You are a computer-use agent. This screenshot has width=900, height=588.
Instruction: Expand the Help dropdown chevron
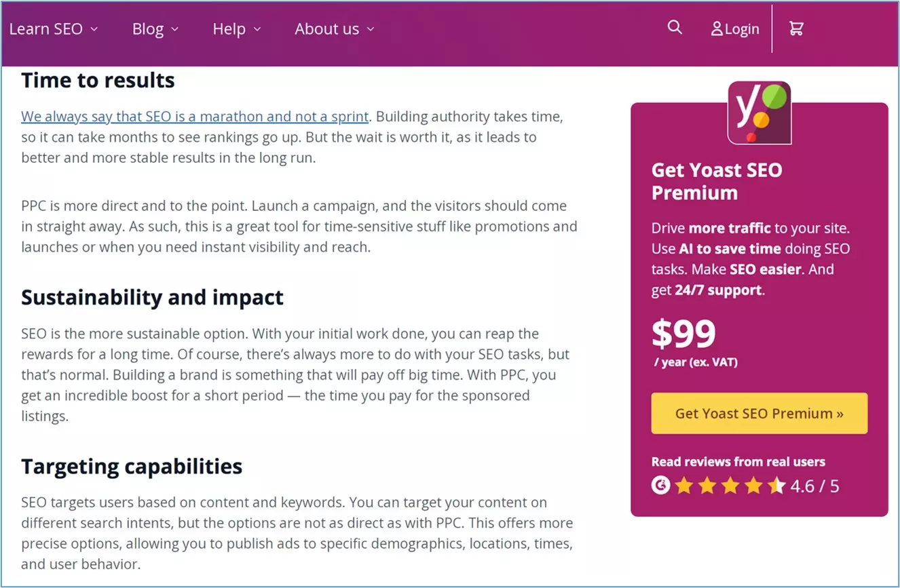click(257, 29)
